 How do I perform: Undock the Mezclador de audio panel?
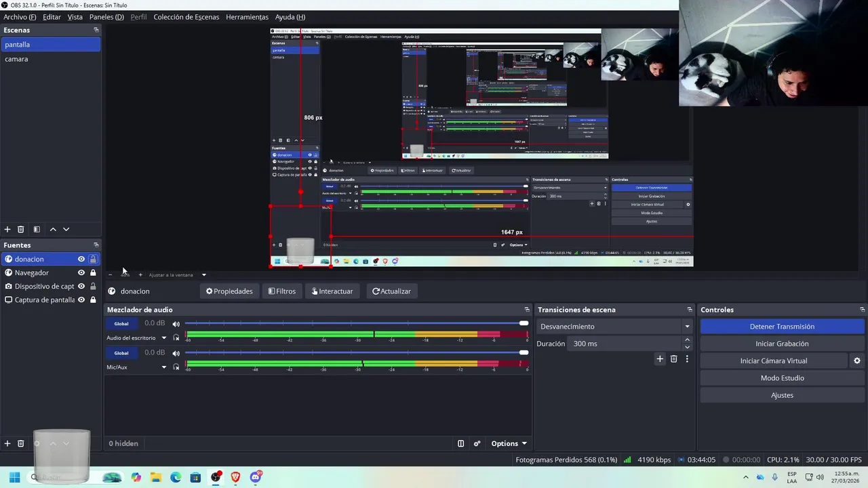pyautogui.click(x=527, y=310)
